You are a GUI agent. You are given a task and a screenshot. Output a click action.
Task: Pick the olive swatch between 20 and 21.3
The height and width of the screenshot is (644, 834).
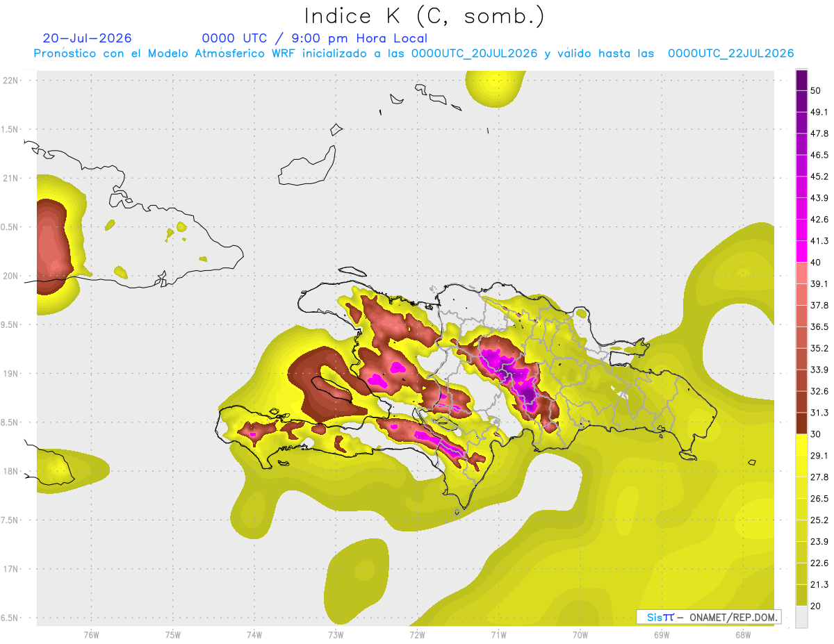point(802,595)
